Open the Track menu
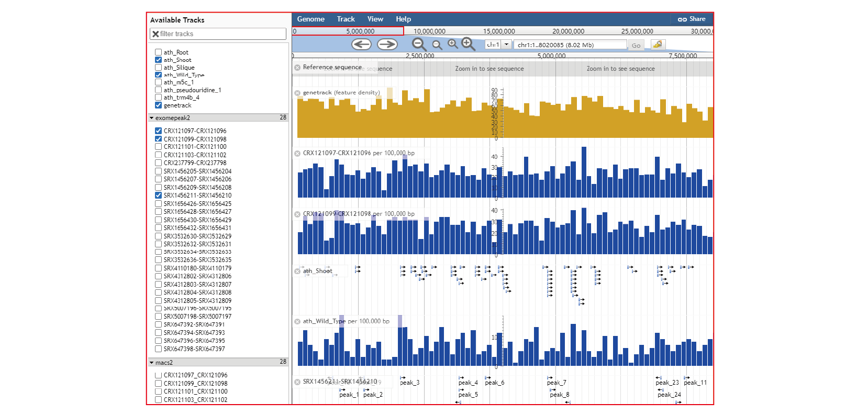This screenshot has height=413, width=868. click(346, 19)
